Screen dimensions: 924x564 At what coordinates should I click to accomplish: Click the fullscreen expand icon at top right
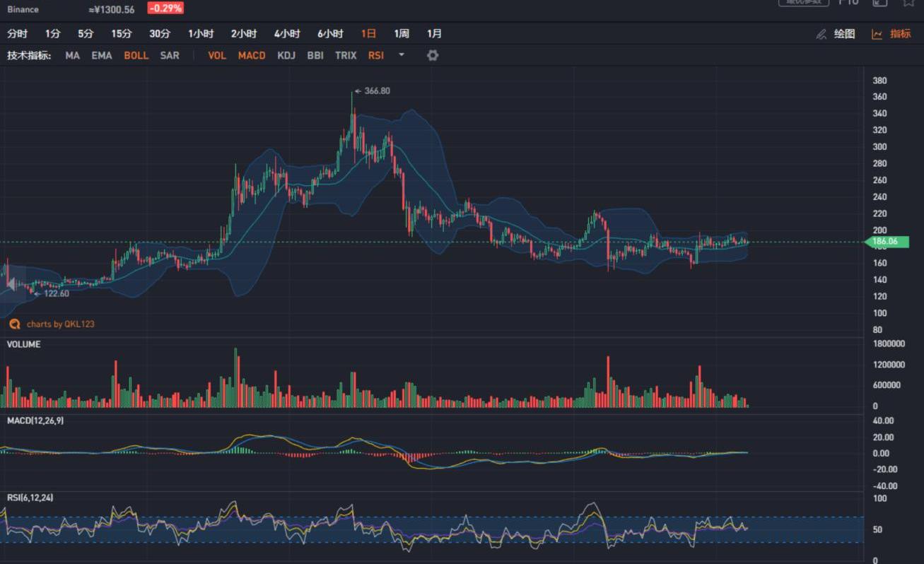coord(879,3)
